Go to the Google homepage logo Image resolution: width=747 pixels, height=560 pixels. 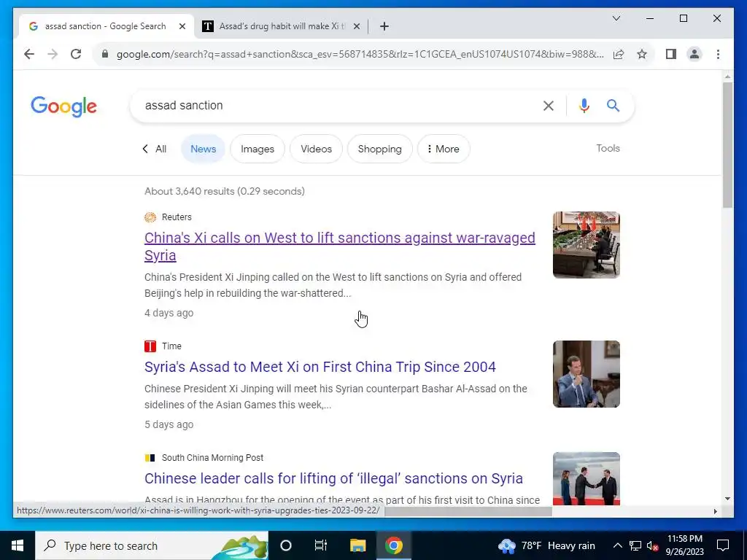tap(64, 106)
